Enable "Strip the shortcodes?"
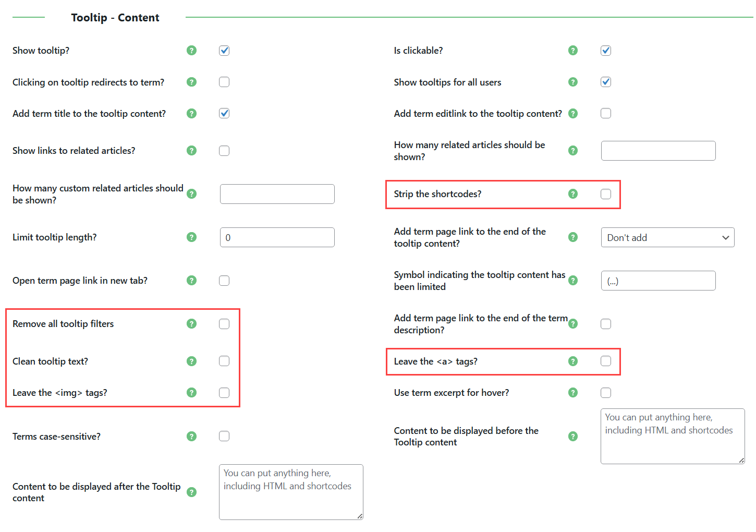 click(605, 194)
